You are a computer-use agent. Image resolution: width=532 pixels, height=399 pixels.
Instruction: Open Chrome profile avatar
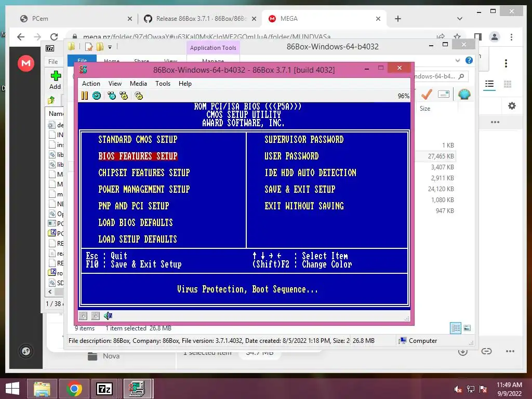pyautogui.click(x=495, y=37)
